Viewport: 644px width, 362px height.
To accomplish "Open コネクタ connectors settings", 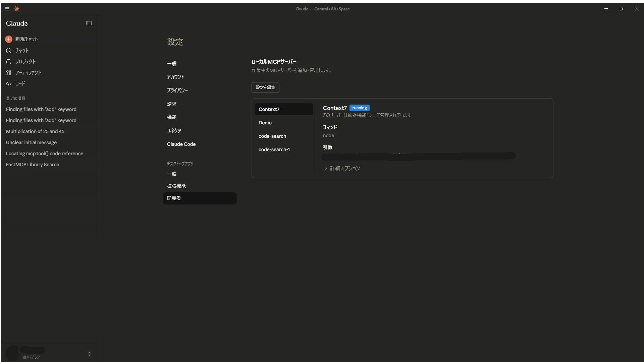I will click(x=200, y=130).
